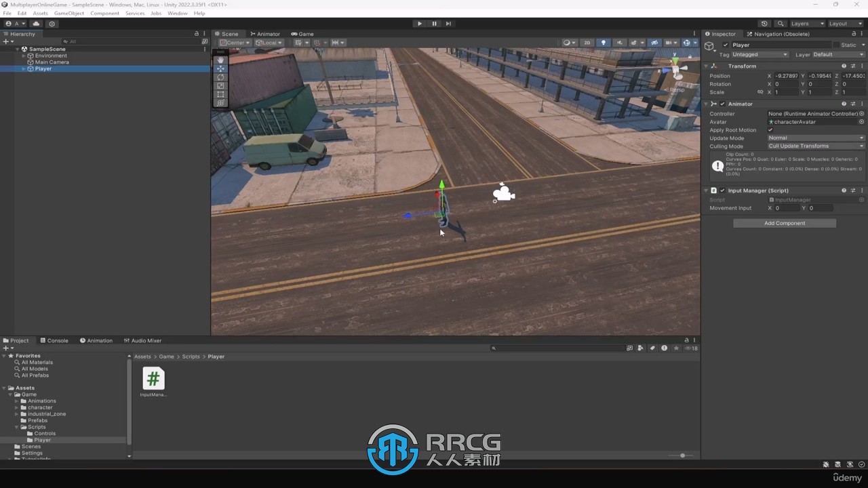Open the Component menu

[104, 14]
